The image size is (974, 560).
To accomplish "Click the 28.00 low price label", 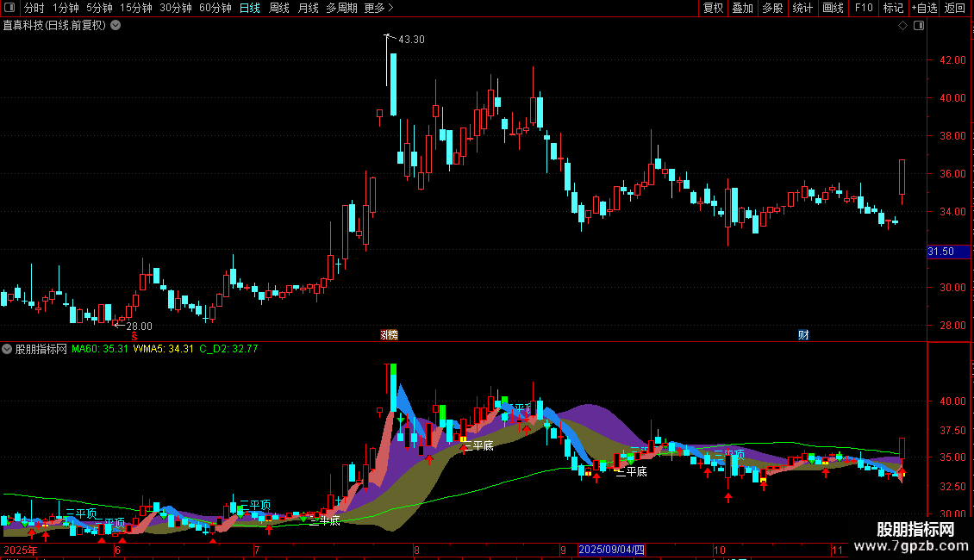I will pyautogui.click(x=139, y=326).
